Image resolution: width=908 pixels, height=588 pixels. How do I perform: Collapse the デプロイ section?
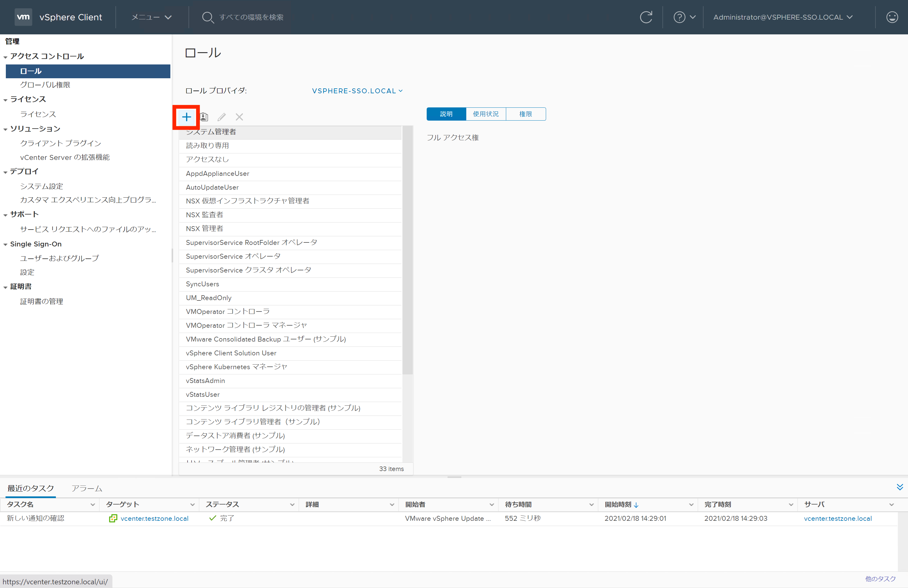(5, 172)
